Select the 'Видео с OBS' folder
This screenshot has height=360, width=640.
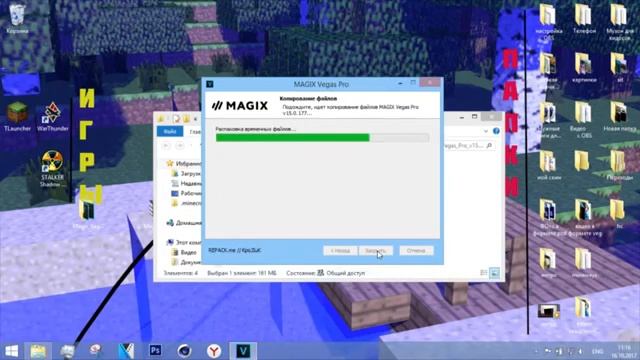[x=583, y=119]
